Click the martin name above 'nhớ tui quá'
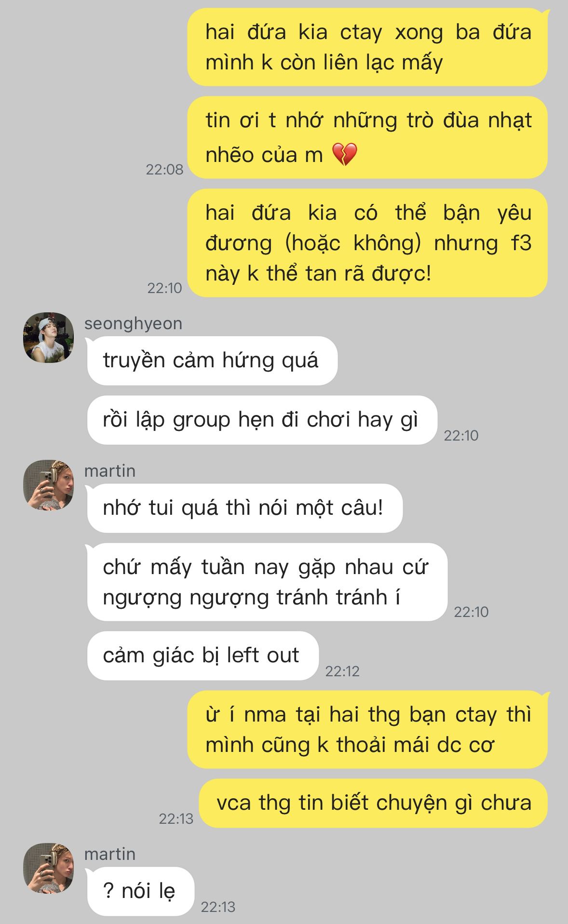The width and height of the screenshot is (568, 924). coord(110,471)
